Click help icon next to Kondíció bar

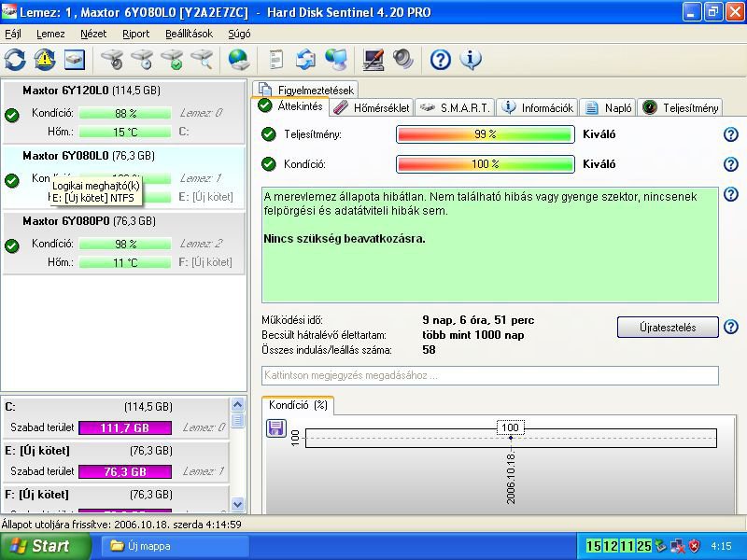[731, 164]
